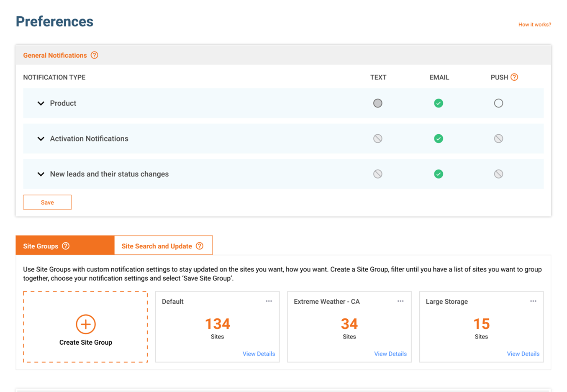Click the Large Storage card title

(x=447, y=302)
